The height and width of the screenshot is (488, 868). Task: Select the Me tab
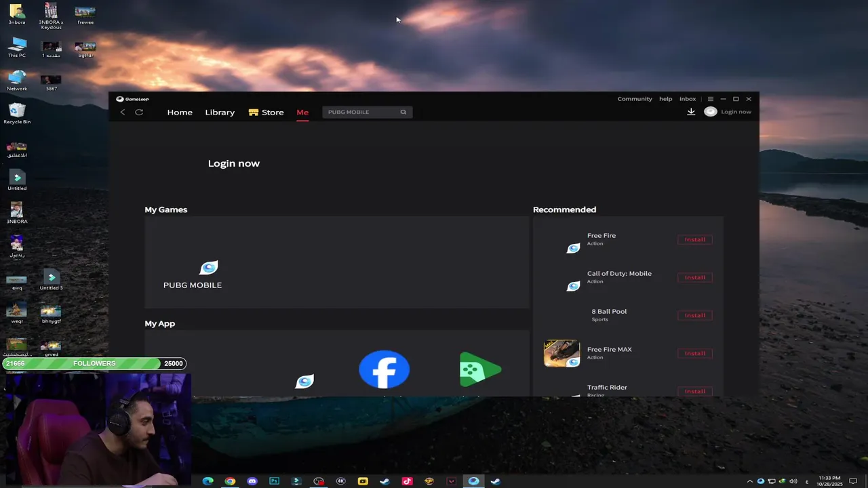302,113
